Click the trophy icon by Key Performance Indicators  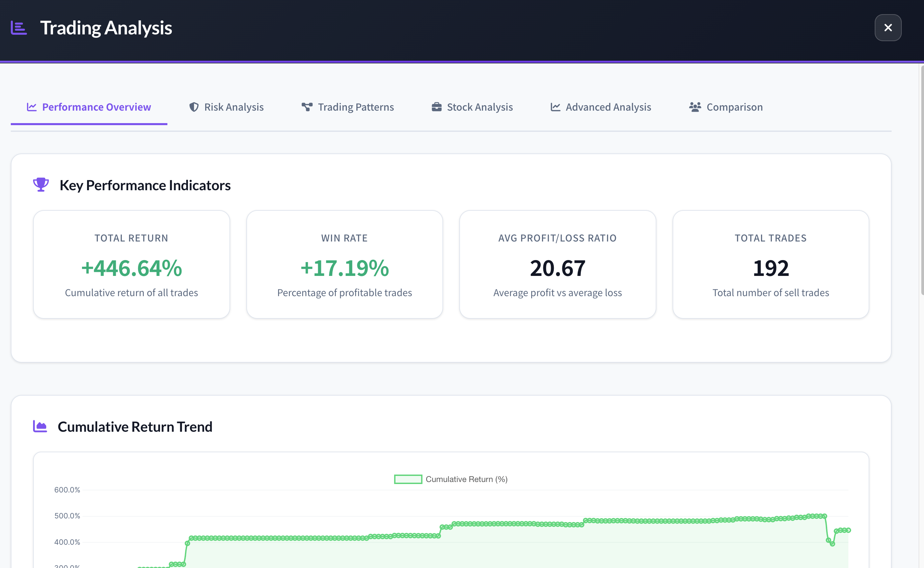tap(40, 184)
